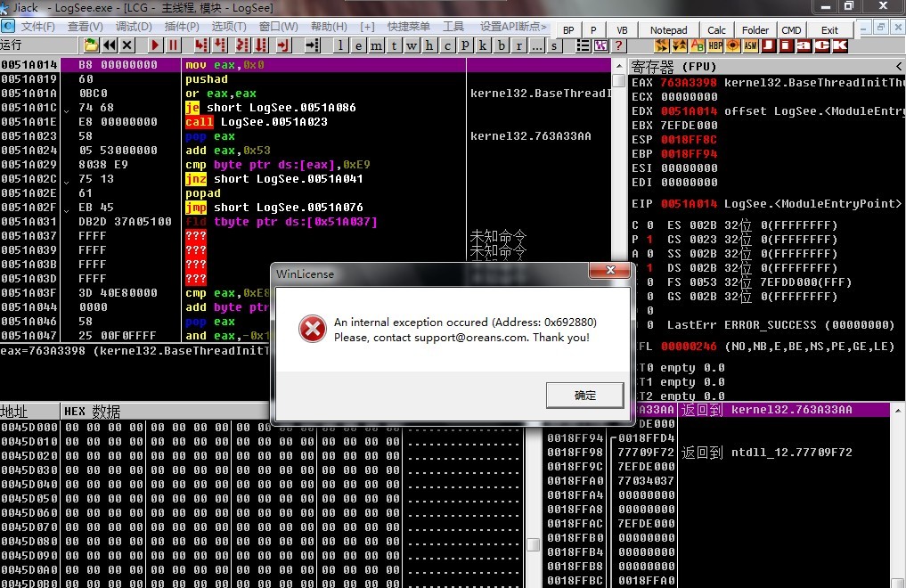Viewport: 906px width, 588px height.
Task: Open debugging options list icon
Action: (x=583, y=45)
